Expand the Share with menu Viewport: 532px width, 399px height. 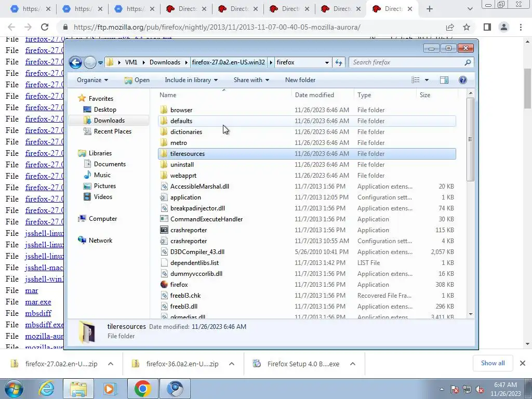(x=251, y=80)
